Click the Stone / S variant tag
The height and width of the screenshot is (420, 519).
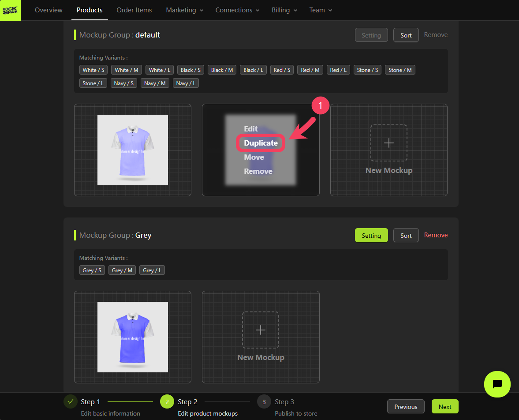click(x=367, y=70)
